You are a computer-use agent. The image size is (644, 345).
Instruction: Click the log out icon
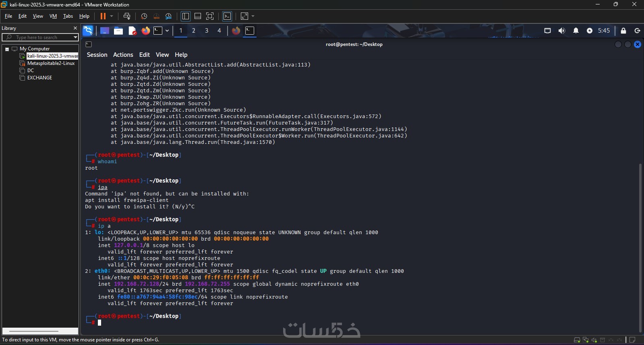(x=637, y=31)
